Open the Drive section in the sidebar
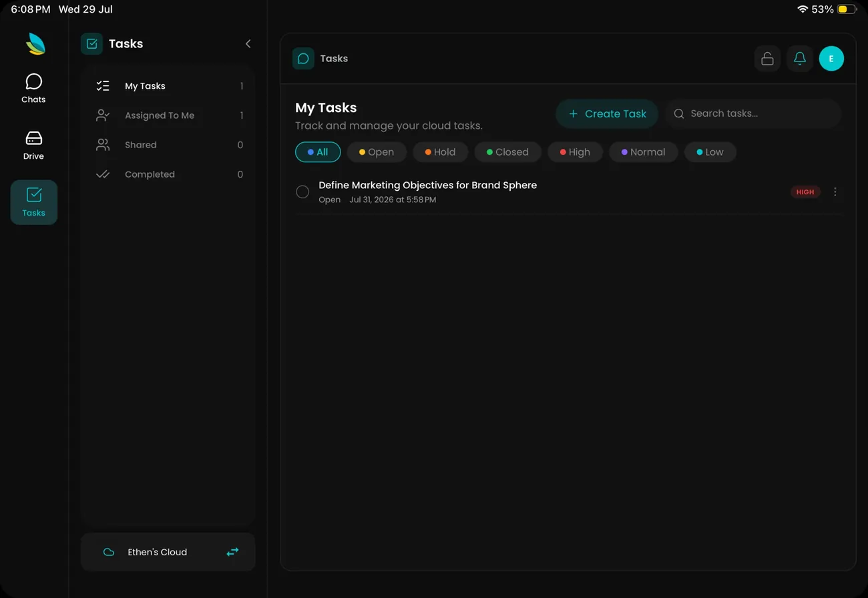This screenshot has width=868, height=598. pyautogui.click(x=33, y=145)
